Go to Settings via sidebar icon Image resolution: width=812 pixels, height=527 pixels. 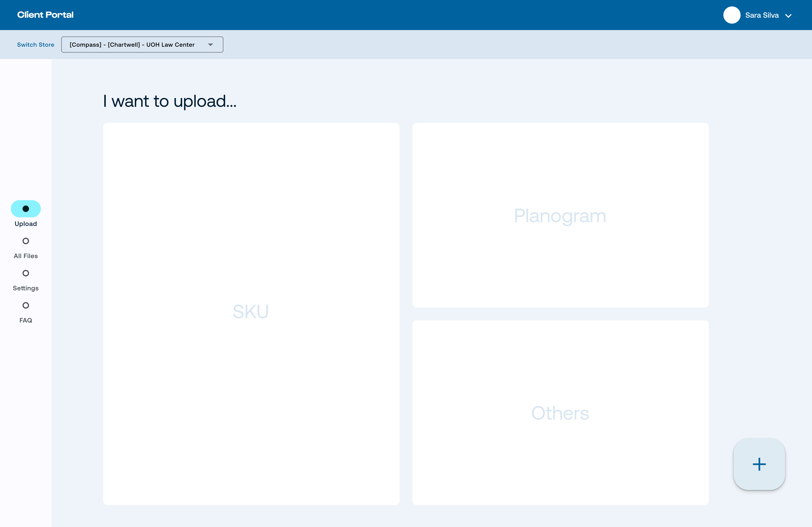[x=26, y=273]
